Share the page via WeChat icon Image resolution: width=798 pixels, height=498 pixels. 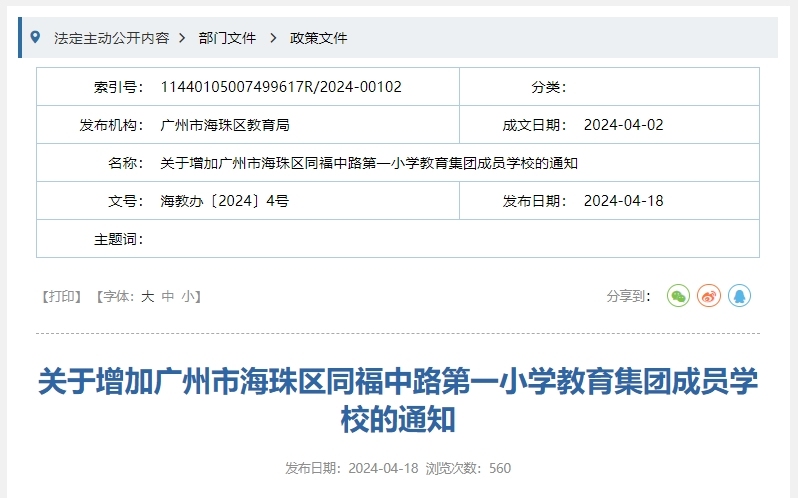pos(679,296)
